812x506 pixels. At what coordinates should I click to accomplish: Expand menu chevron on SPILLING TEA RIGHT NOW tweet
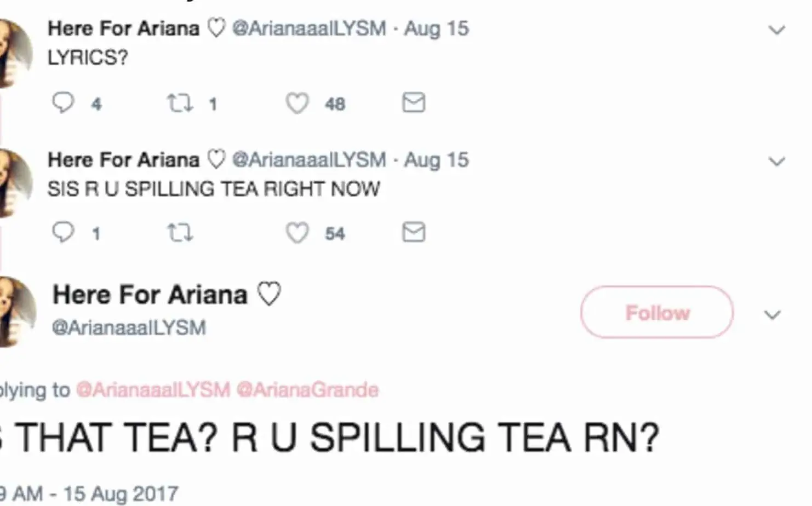point(776,161)
